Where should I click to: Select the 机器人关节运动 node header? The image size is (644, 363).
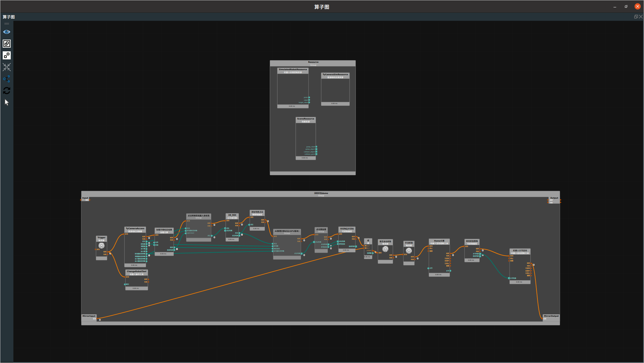520,252
